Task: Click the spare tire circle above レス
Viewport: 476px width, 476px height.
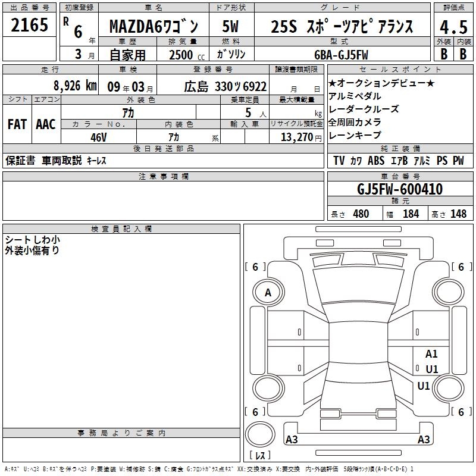Action: [260, 434]
